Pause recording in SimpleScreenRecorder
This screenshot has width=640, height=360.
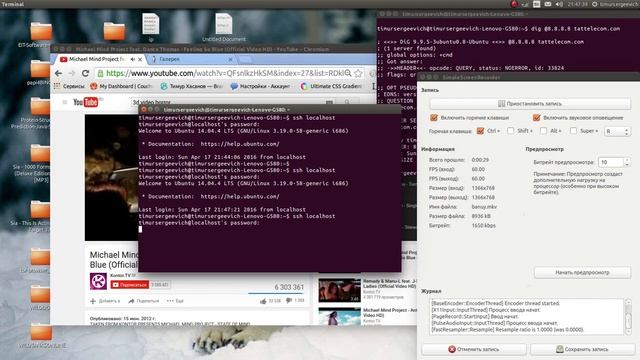point(530,104)
